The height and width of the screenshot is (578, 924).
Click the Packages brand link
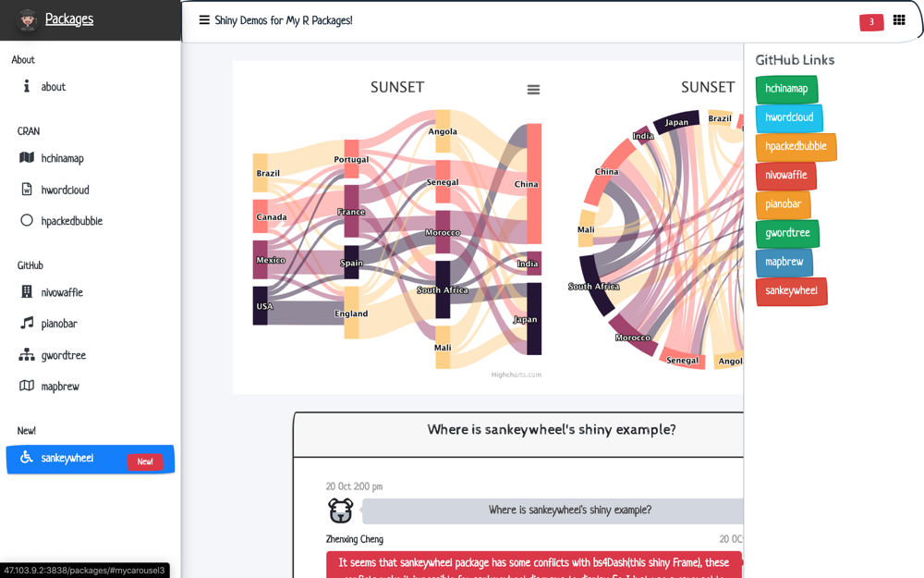tap(69, 18)
